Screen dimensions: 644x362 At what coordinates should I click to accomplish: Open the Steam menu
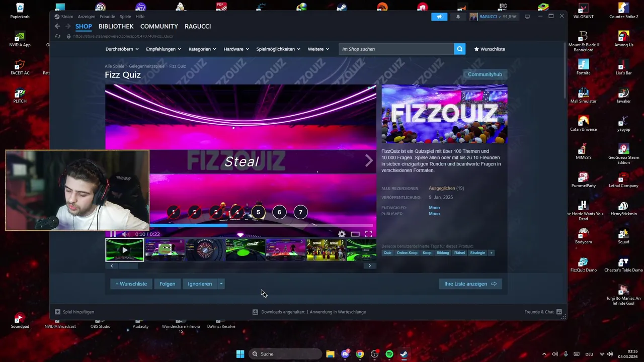(63, 17)
